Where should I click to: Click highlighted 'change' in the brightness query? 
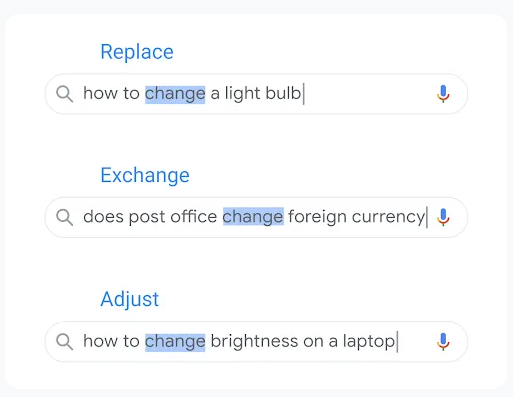point(175,342)
